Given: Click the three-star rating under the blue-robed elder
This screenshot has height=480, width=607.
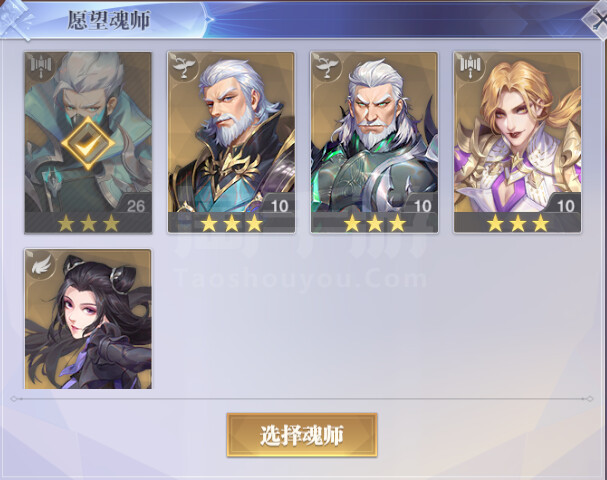Looking at the screenshot, I should tap(231, 223).
